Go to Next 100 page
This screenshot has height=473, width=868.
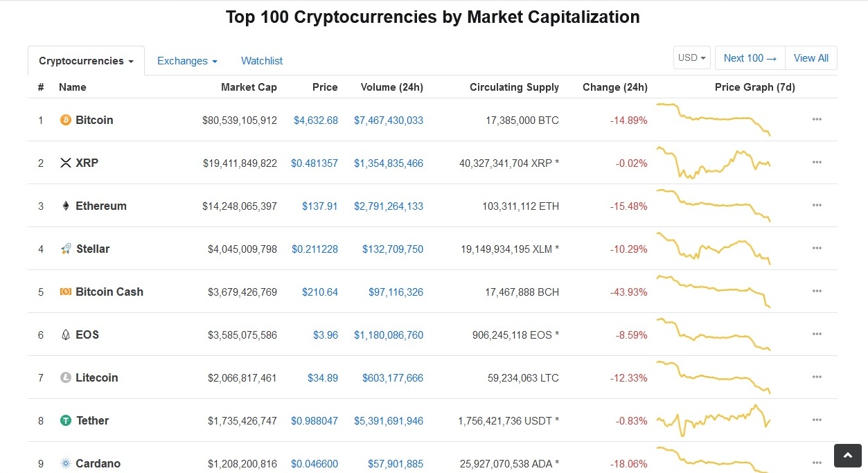click(x=750, y=58)
